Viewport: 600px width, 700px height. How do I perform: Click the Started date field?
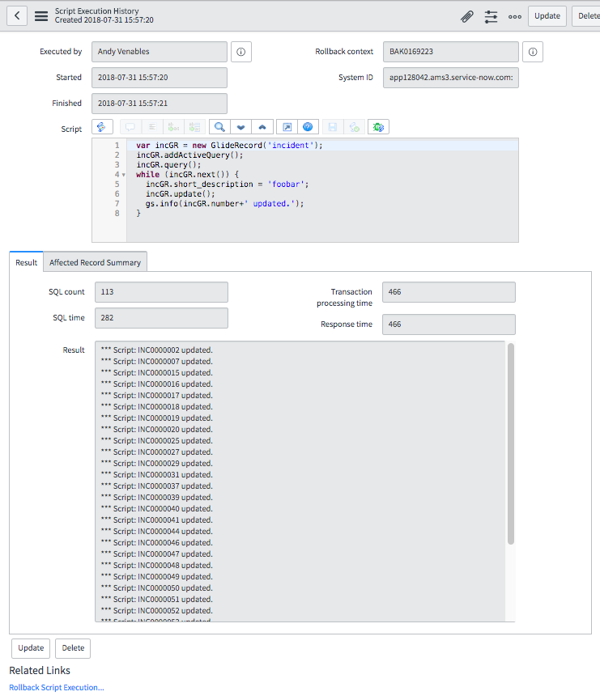(160, 78)
